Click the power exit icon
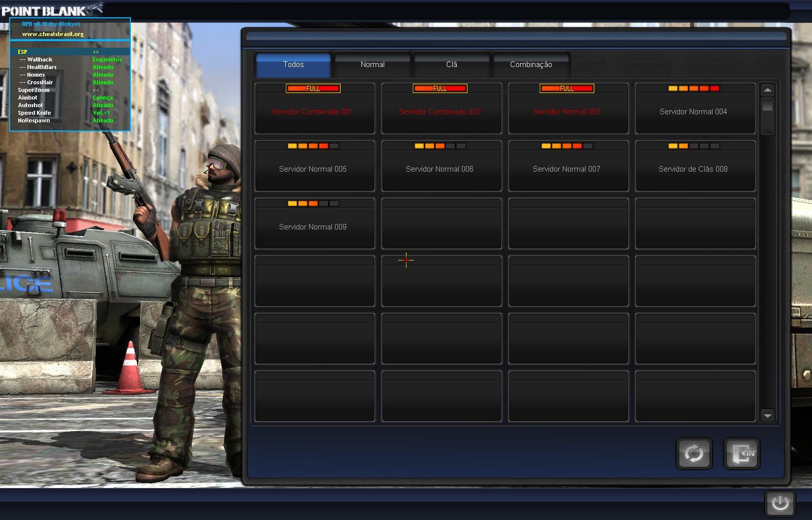This screenshot has width=812, height=520. pos(780,503)
